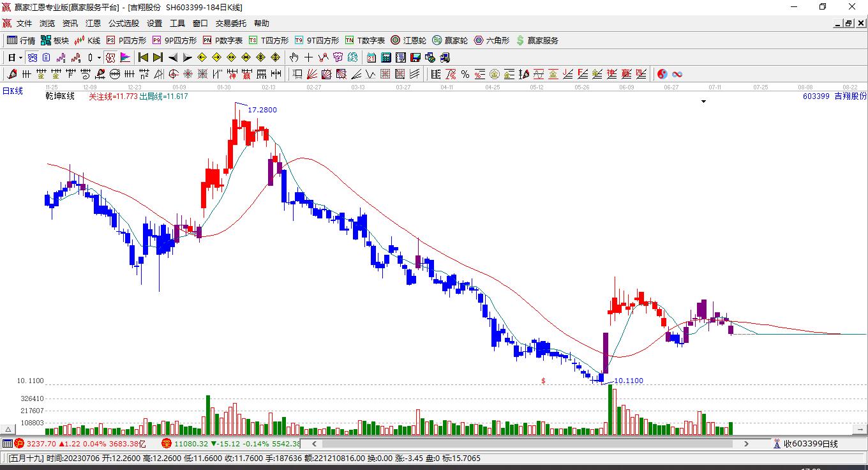Open the 江恩 menu
This screenshot has width=868, height=470.
click(93, 24)
